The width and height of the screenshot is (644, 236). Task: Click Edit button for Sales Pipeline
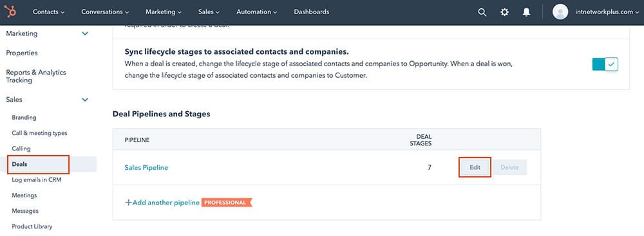tap(475, 167)
